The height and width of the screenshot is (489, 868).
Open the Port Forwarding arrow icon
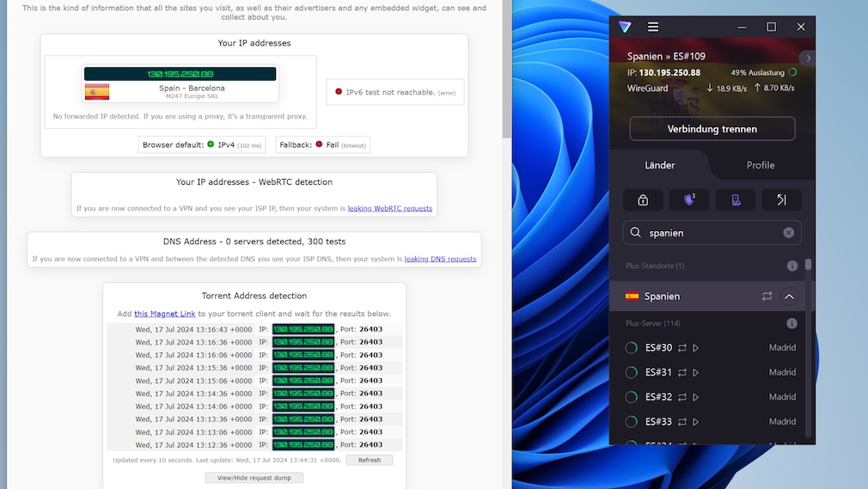[x=782, y=200]
